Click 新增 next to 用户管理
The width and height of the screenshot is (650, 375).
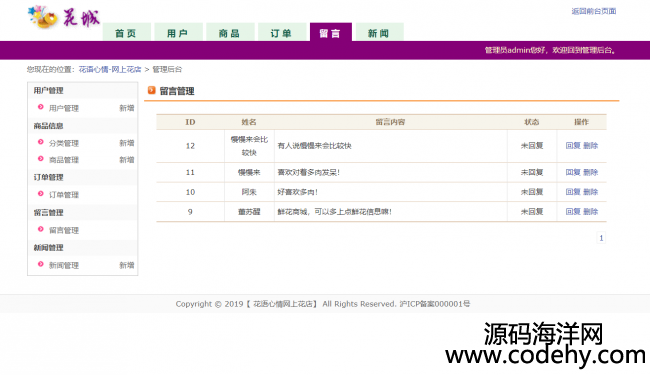coord(127,108)
